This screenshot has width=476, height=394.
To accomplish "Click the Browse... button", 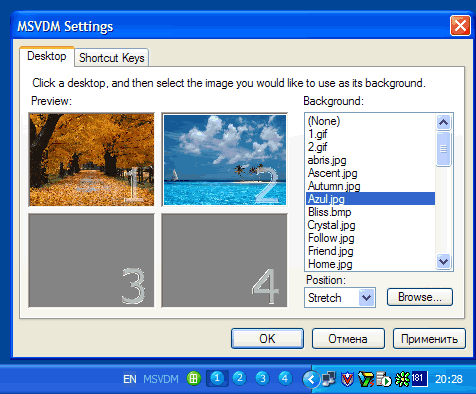I will (x=420, y=297).
